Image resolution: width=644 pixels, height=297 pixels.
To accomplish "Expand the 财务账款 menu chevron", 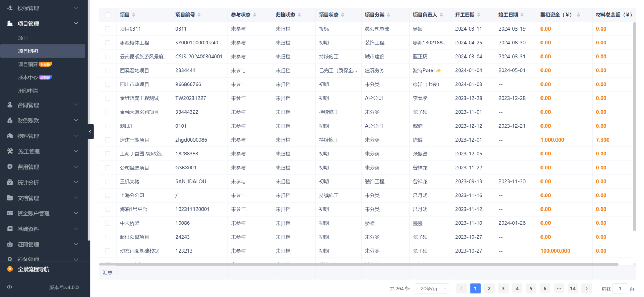I will point(76,120).
